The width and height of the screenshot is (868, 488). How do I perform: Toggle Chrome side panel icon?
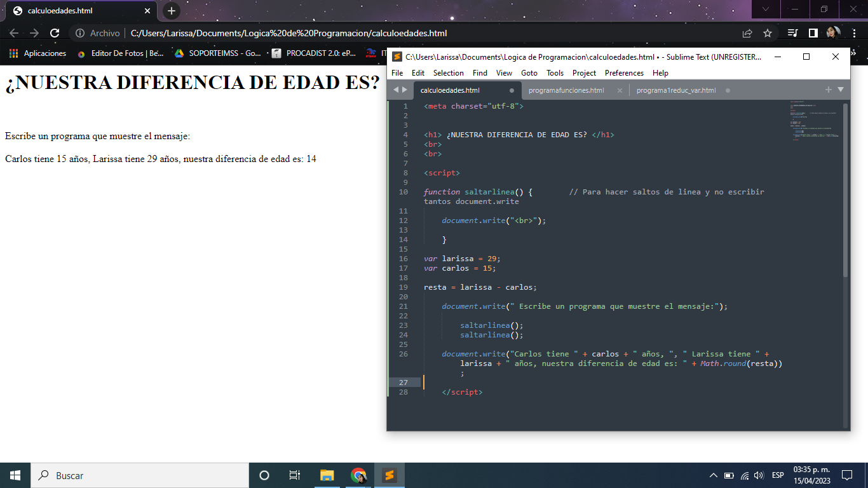813,33
